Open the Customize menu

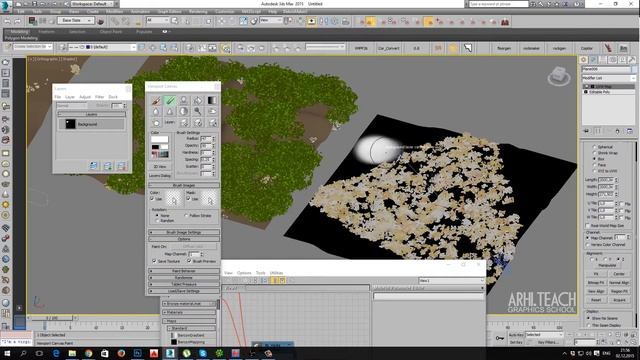pyautogui.click(x=224, y=11)
